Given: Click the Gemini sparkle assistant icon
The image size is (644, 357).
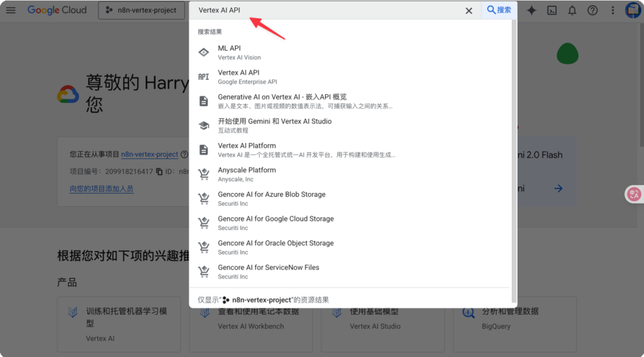Looking at the screenshot, I should click(x=531, y=10).
